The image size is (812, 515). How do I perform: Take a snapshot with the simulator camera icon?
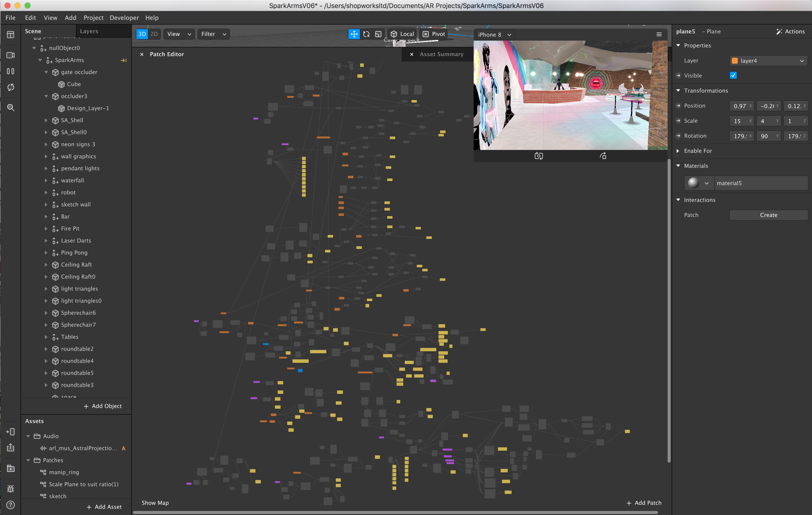coord(539,156)
